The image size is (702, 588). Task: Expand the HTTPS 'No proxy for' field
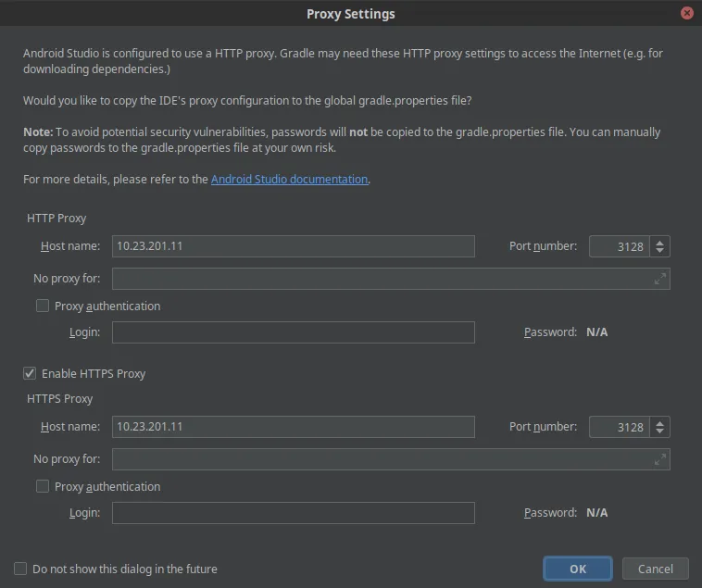tap(659, 459)
